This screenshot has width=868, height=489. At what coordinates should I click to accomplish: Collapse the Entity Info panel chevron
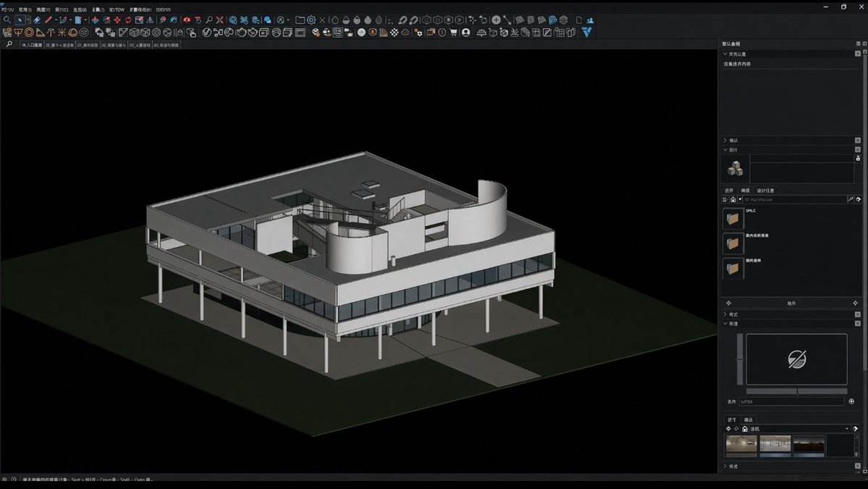pyautogui.click(x=725, y=54)
